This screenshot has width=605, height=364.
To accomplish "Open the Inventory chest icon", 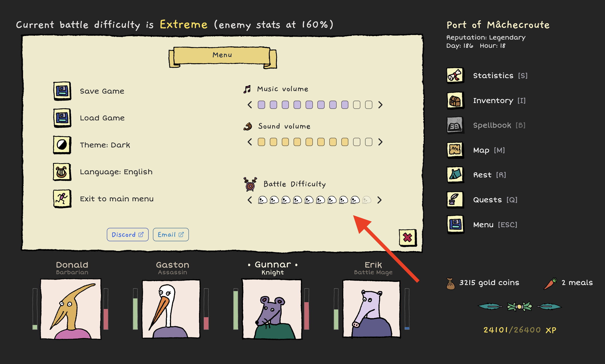I will tap(455, 100).
